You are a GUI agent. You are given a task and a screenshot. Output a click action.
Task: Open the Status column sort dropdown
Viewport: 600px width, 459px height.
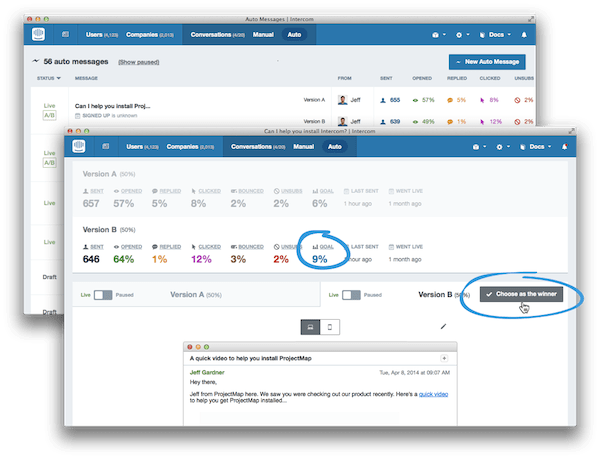(x=47, y=78)
